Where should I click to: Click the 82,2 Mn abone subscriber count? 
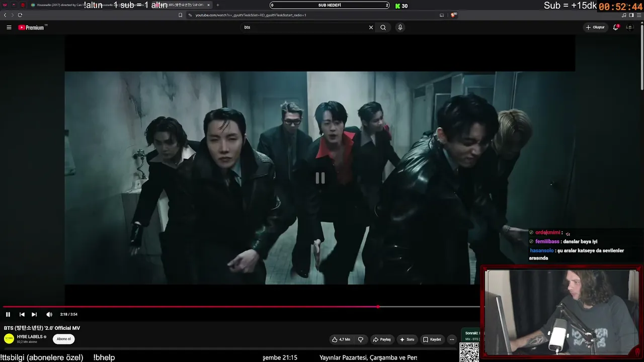tap(27, 342)
